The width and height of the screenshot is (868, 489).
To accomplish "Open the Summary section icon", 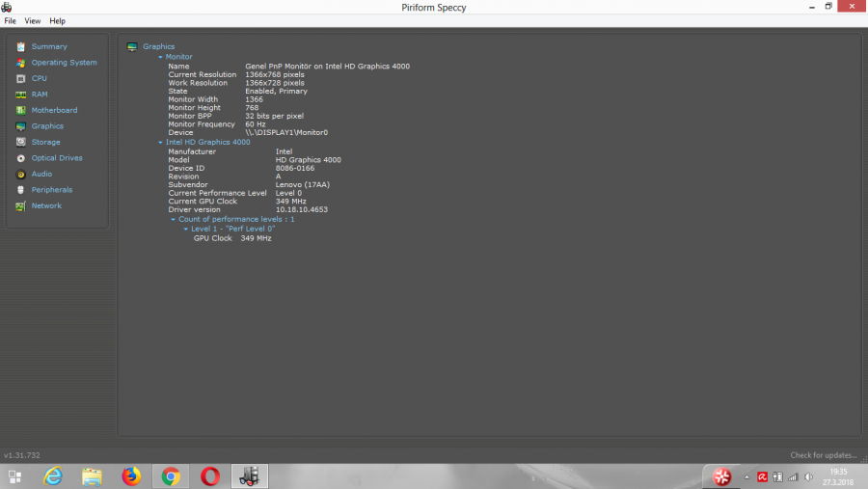I will [20, 46].
